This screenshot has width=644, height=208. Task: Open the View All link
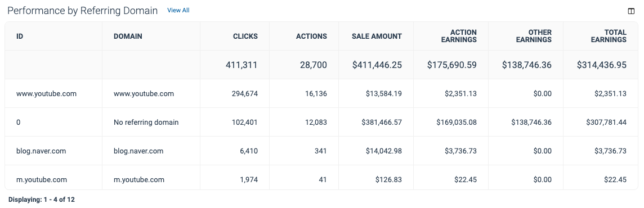tap(178, 10)
